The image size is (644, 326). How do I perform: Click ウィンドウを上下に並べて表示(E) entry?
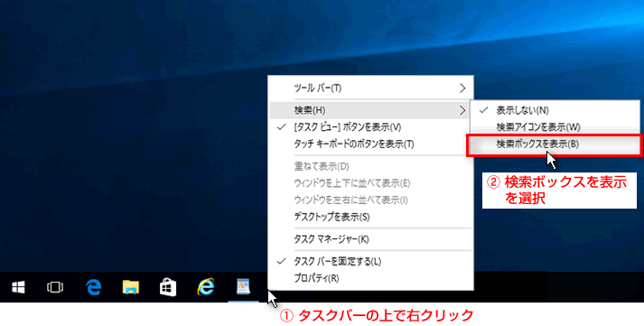370,183
